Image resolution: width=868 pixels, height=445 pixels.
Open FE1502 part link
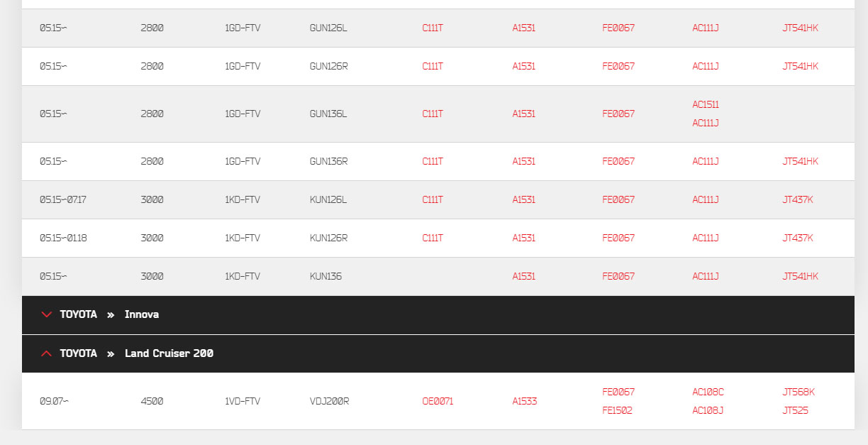tap(618, 410)
